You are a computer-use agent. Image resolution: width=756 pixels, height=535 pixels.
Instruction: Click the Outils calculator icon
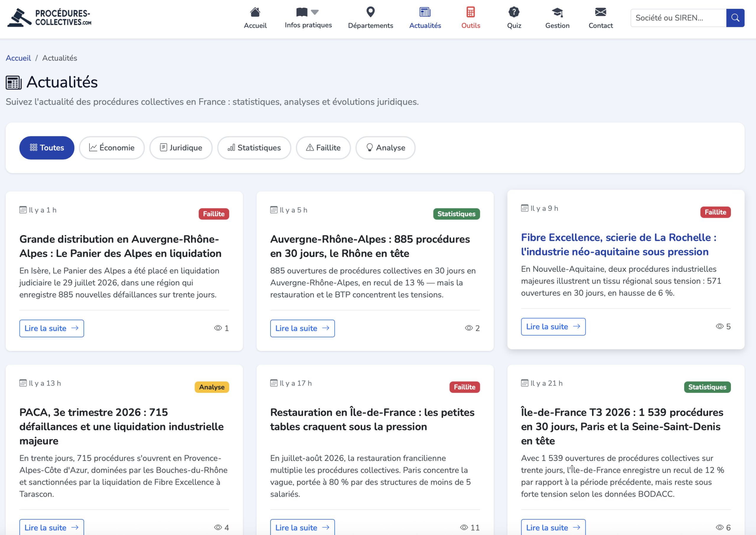470,12
